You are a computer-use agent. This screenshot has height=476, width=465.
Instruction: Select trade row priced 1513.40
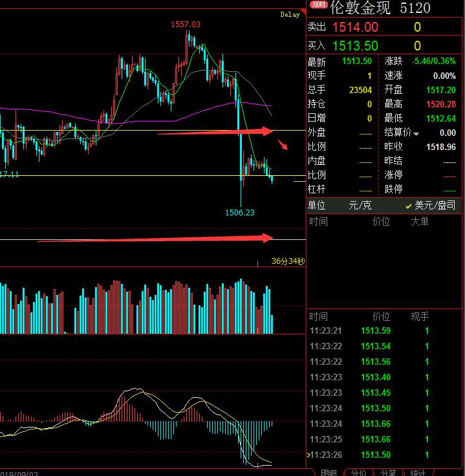384,377
